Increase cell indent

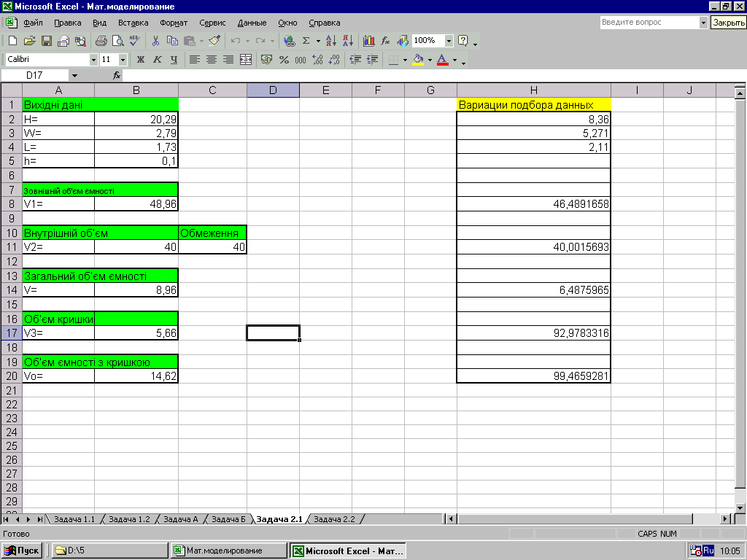pos(372,60)
